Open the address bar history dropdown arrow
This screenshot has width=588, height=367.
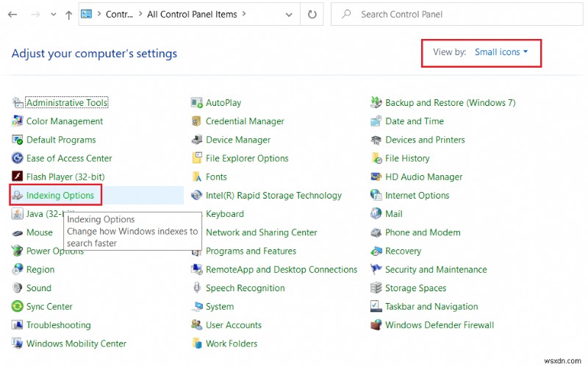pyautogui.click(x=289, y=14)
